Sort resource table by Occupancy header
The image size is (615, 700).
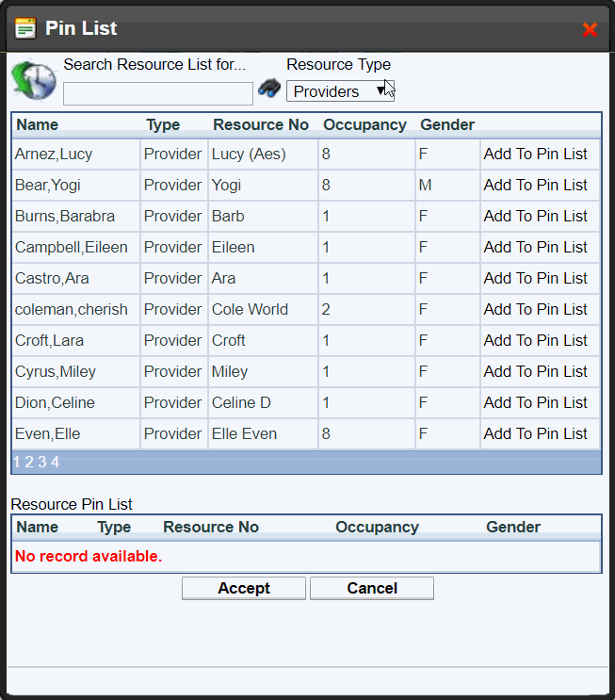pyautogui.click(x=364, y=125)
